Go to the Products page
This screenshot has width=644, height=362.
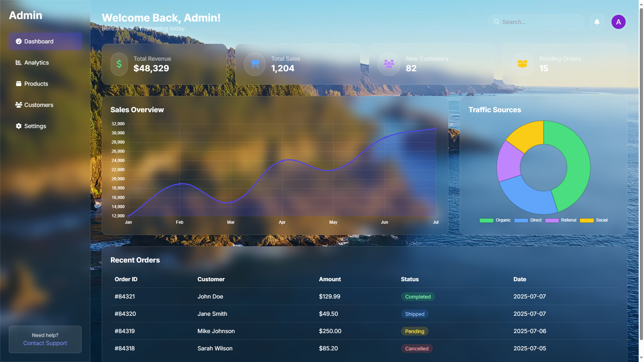coord(36,84)
